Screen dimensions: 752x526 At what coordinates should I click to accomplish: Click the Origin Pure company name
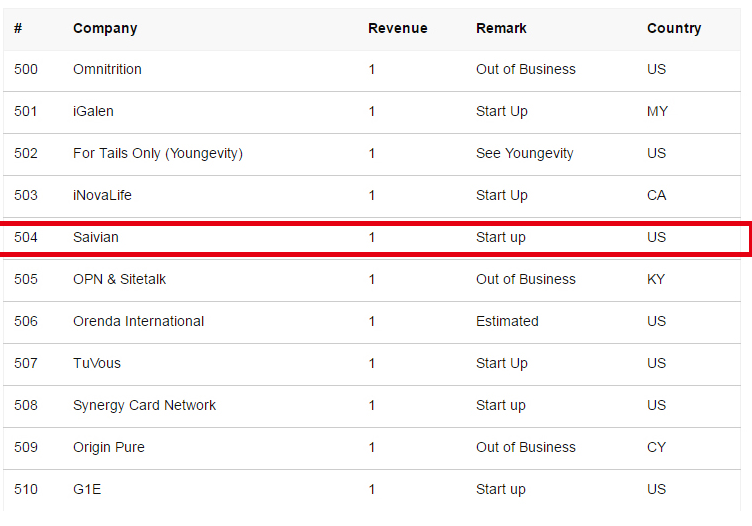click(x=108, y=447)
